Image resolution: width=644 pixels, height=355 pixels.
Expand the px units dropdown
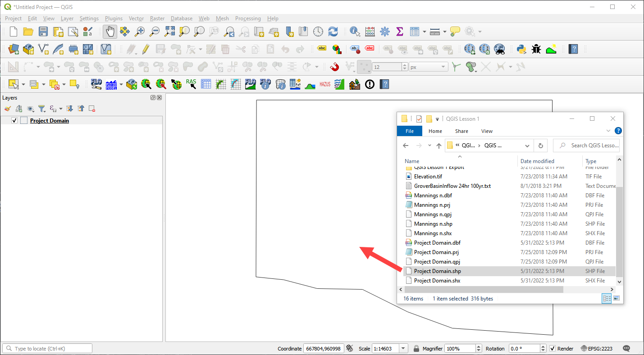[443, 67]
